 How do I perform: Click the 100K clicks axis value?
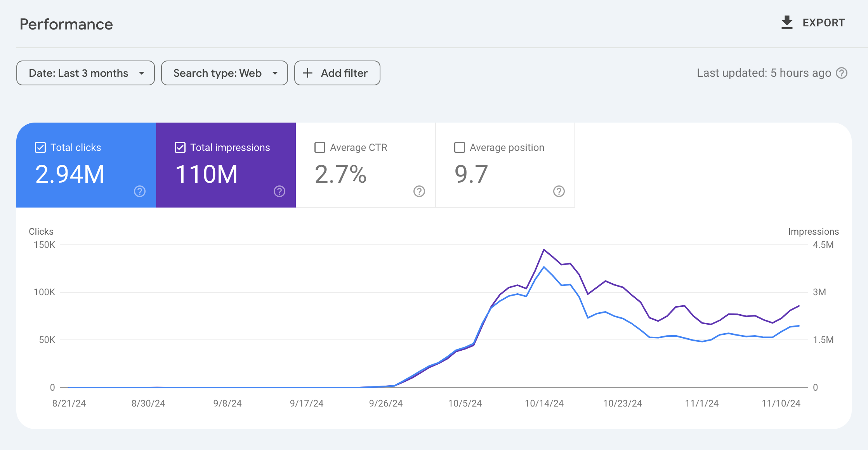pyautogui.click(x=45, y=292)
